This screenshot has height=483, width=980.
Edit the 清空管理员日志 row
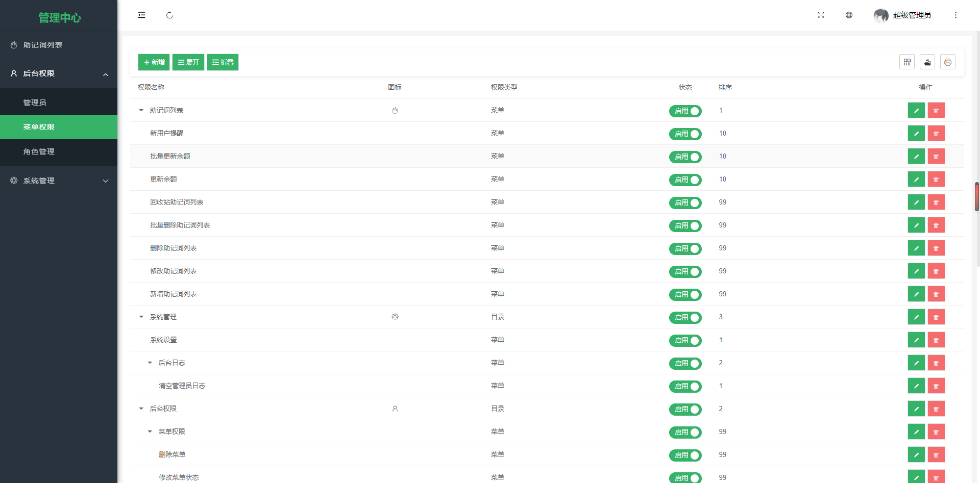click(x=916, y=386)
